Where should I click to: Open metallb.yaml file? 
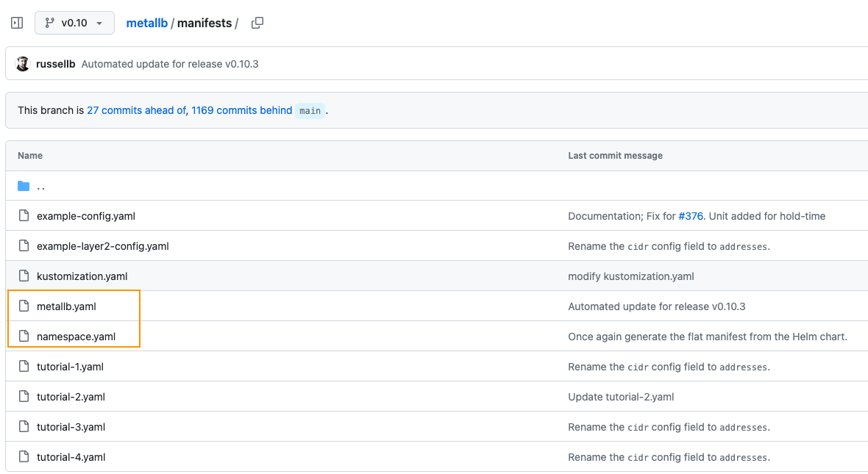click(66, 306)
